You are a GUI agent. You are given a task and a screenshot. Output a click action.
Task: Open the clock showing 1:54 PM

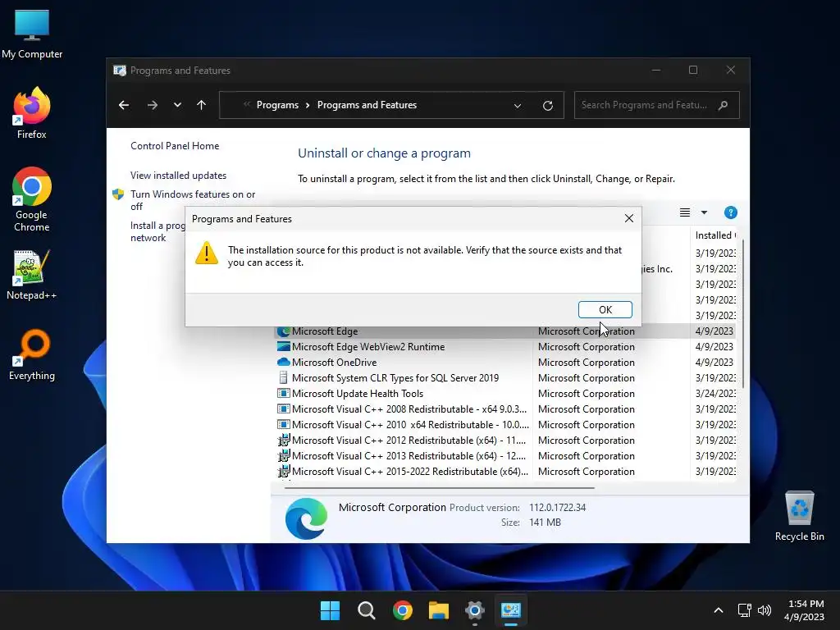click(804, 610)
